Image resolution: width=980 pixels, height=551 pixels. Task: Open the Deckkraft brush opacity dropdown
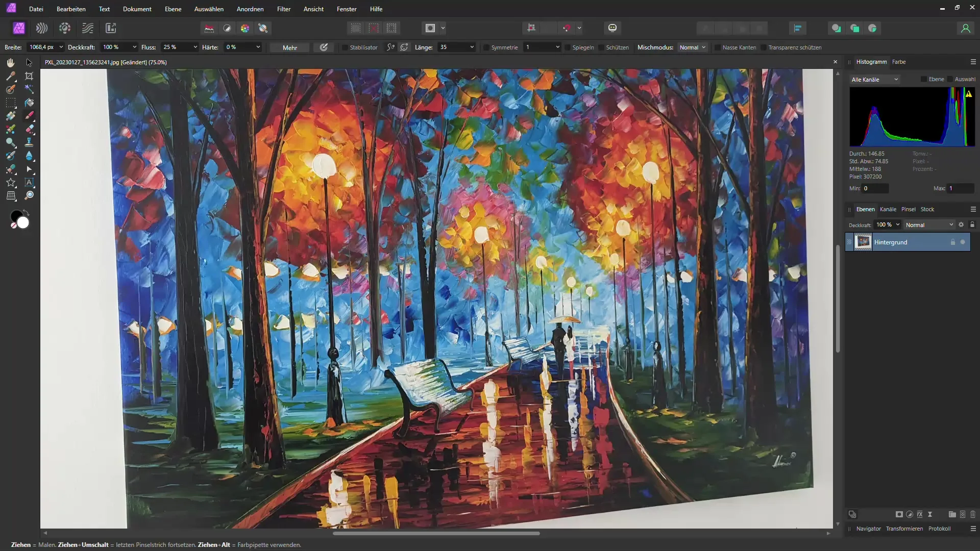click(x=134, y=47)
